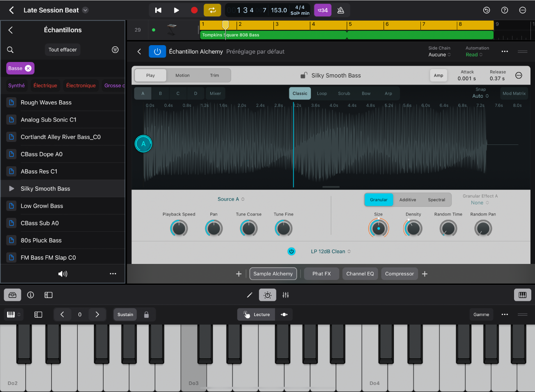Open the LP 12dB Clean filter type selector
Image resolution: width=535 pixels, height=392 pixels.
pos(331,251)
